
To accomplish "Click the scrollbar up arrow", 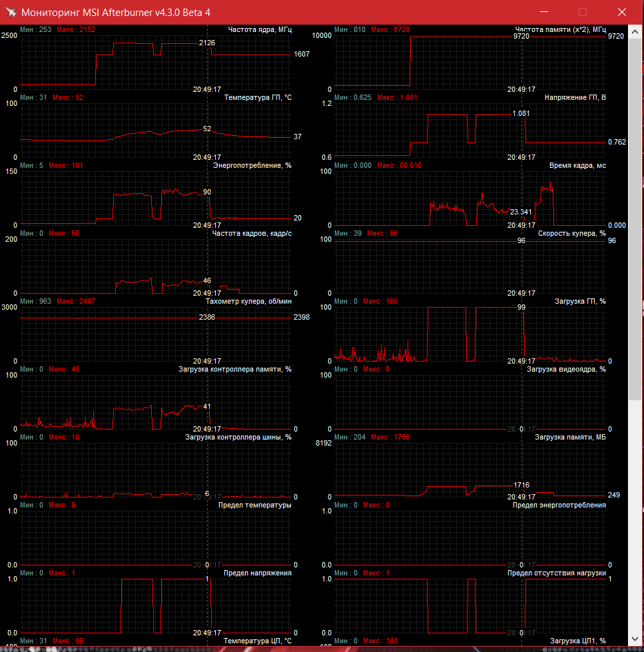I will [635, 31].
